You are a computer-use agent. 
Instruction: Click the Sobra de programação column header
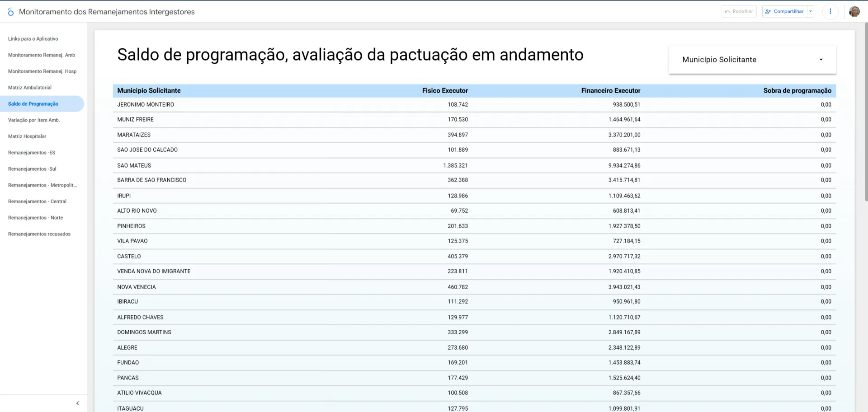pos(797,91)
